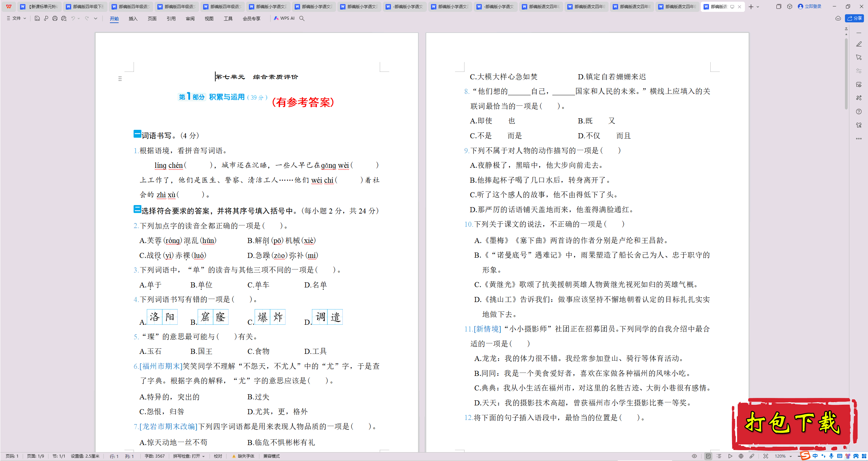Open Print Preview icon
Image resolution: width=868 pixels, height=461 pixels.
point(64,18)
